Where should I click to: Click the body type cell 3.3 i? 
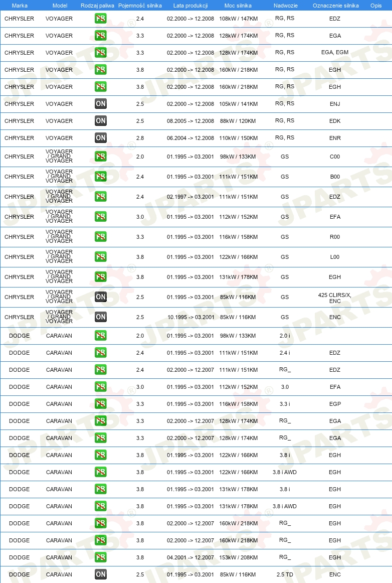pyautogui.click(x=285, y=404)
